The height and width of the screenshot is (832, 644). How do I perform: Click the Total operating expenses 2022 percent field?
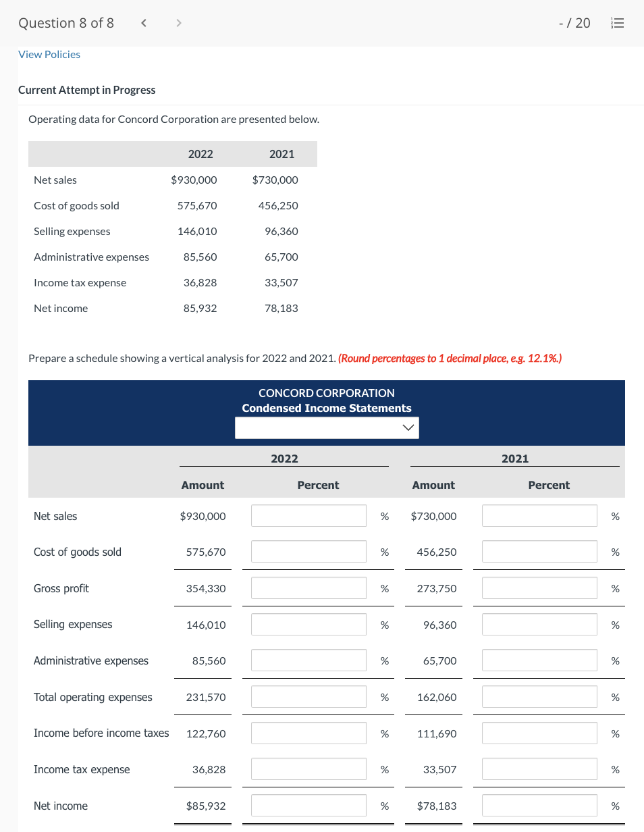tap(308, 696)
